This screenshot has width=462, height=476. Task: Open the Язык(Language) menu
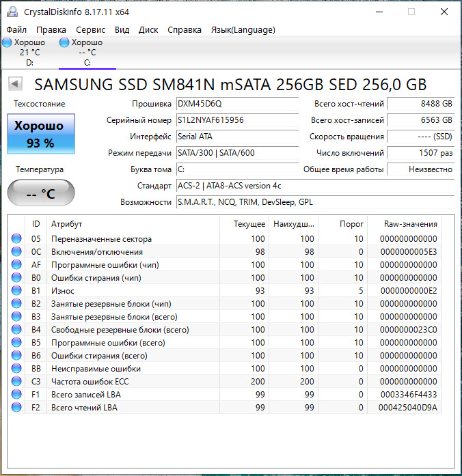click(x=243, y=29)
